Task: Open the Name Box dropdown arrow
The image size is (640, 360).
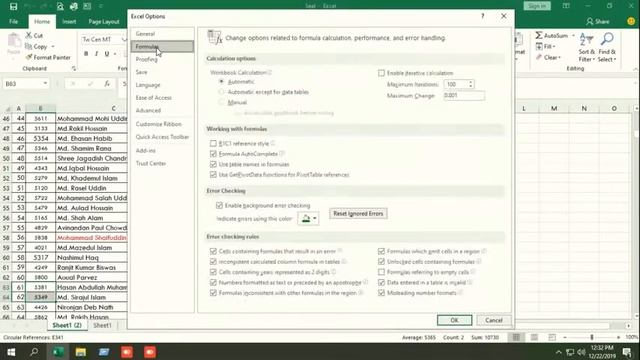Action: coord(45,83)
